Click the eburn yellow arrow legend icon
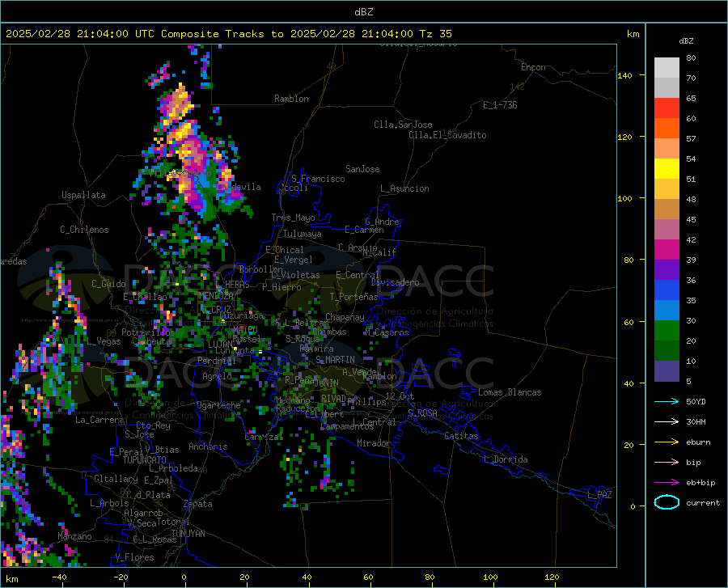Screen dimensions: 728x588 pyautogui.click(x=667, y=442)
